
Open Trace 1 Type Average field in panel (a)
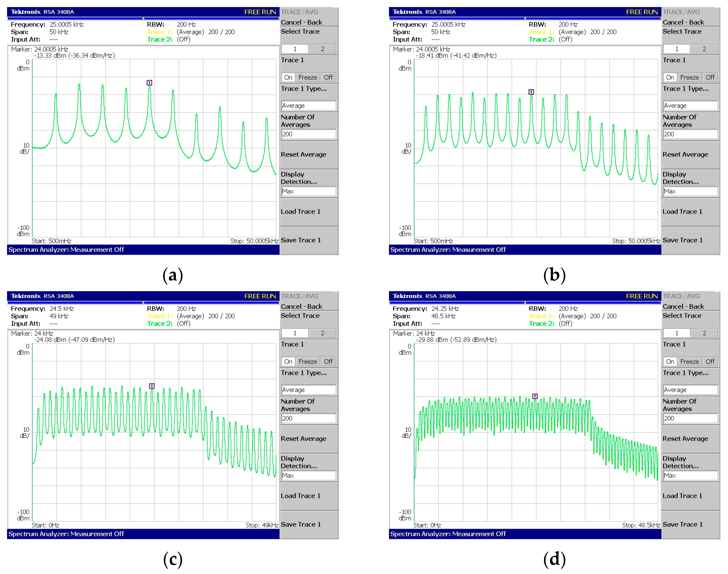coord(309,105)
